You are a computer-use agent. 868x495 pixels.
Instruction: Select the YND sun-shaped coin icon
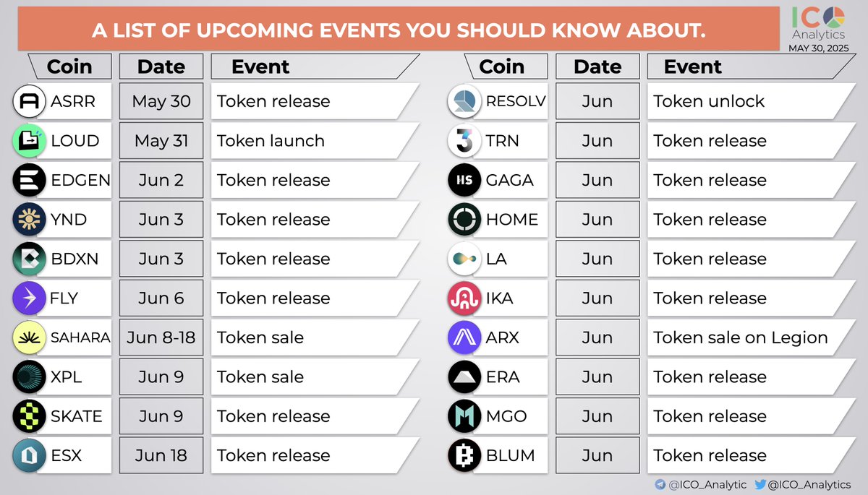click(30, 220)
